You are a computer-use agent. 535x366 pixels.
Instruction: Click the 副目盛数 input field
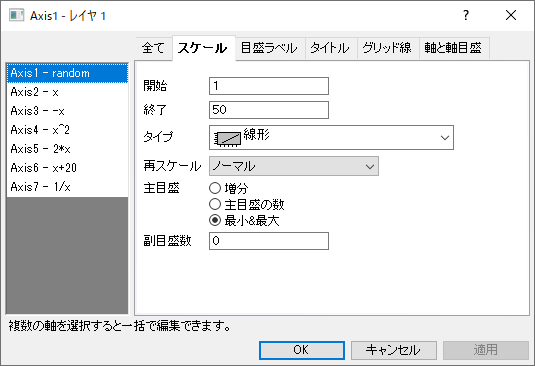tap(269, 241)
